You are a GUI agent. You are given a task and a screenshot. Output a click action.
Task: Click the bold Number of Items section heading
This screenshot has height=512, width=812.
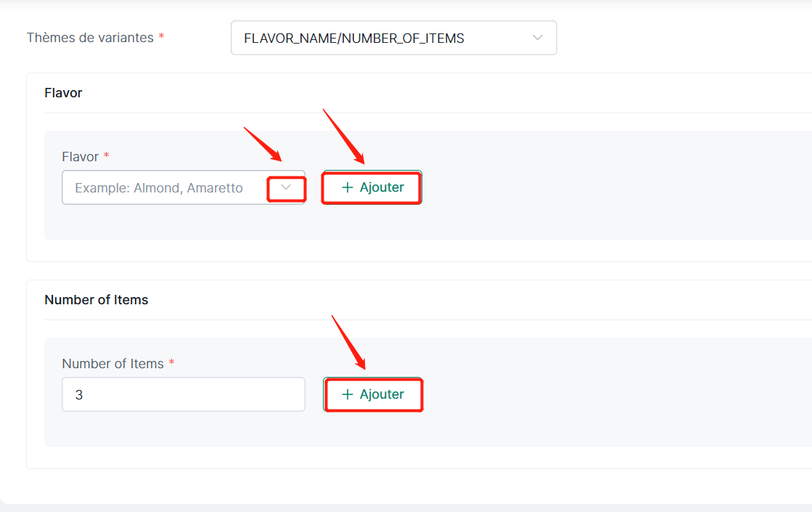pos(96,300)
